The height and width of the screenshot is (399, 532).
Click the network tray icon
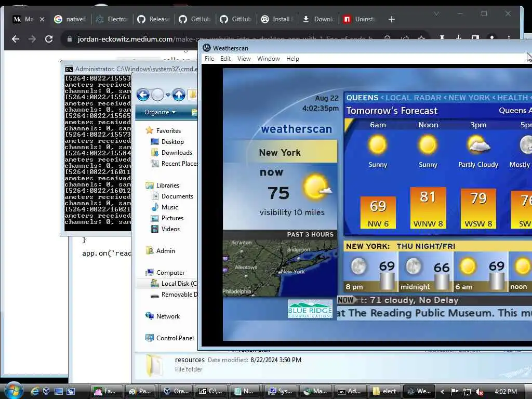(x=467, y=392)
